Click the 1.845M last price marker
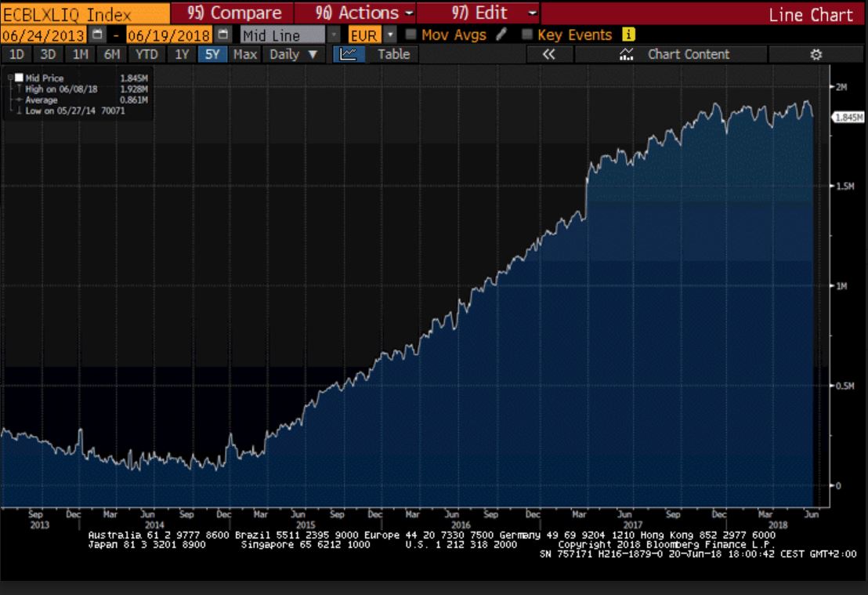Screen dimensions: 868x595 tap(847, 118)
